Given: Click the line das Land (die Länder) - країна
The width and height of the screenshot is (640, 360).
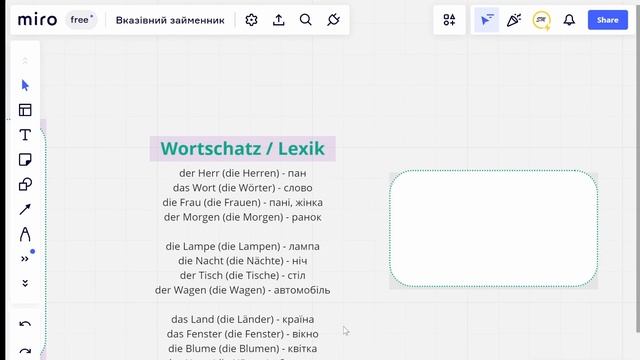Looking at the screenshot, I should coord(242,319).
